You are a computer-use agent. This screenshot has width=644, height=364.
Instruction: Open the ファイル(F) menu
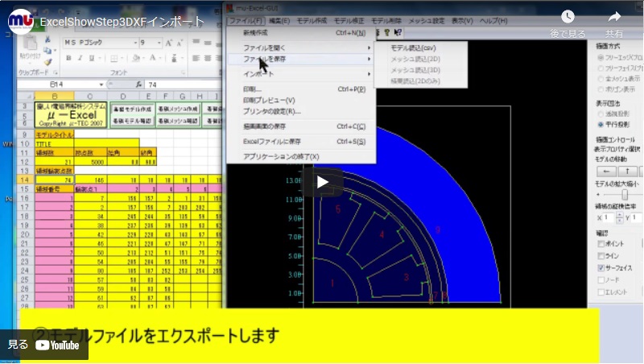pos(246,21)
